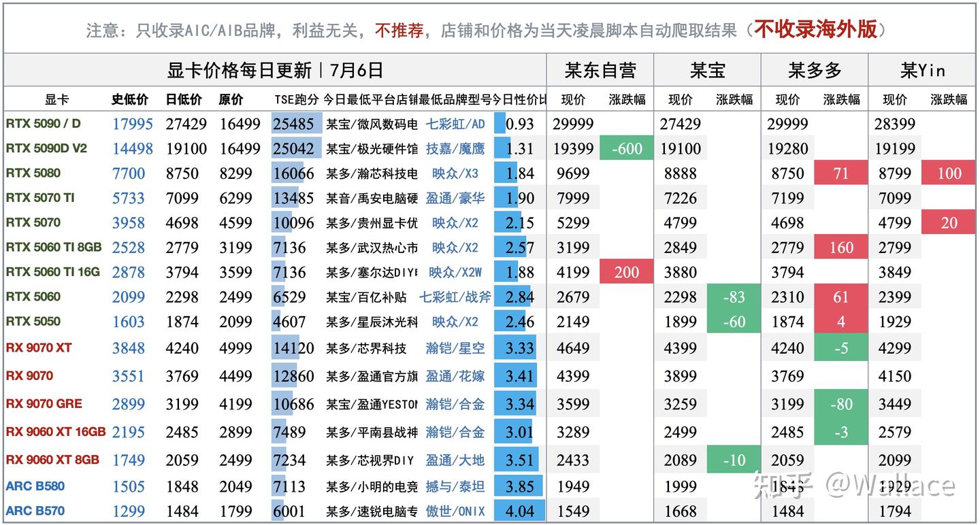Select the 某Yin platform header
The image size is (980, 525).
pyautogui.click(x=923, y=70)
